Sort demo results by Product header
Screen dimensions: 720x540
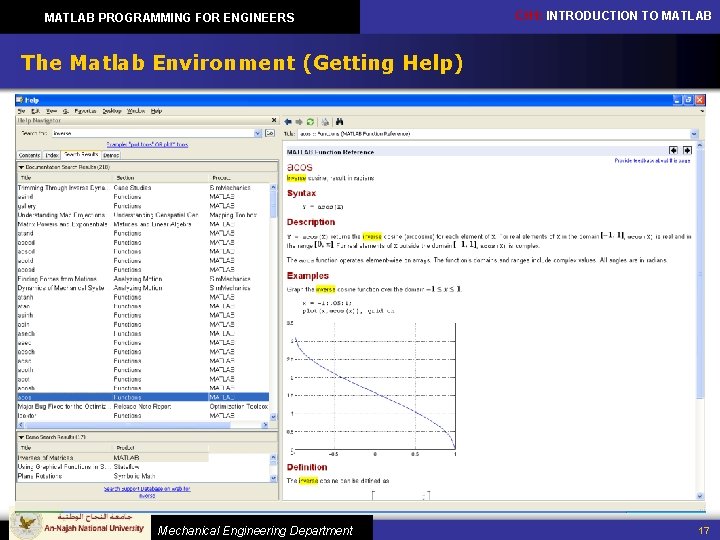tap(160, 448)
